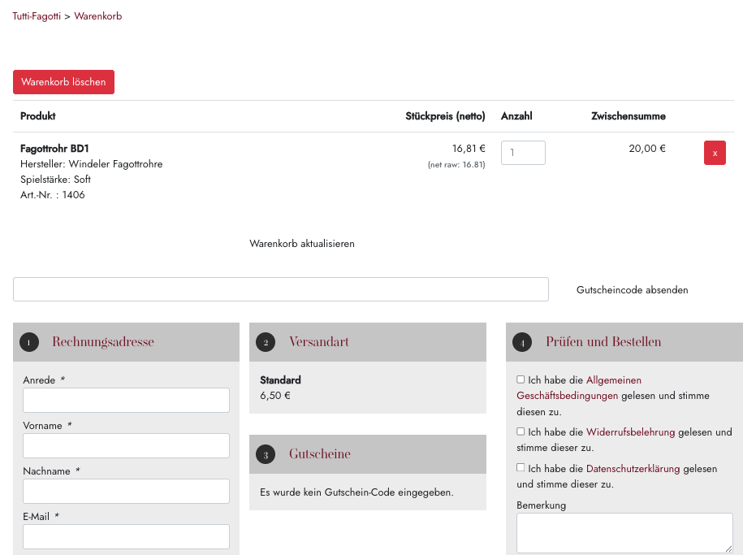The image size is (756, 555).
Task: Click into the Vorname field
Action: [126, 446]
